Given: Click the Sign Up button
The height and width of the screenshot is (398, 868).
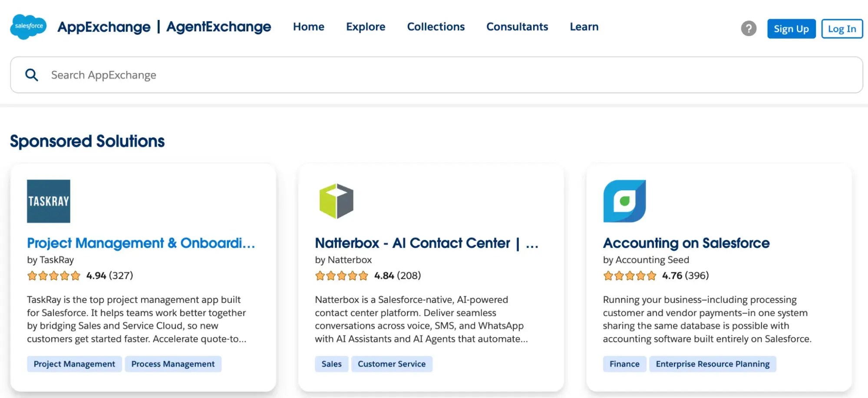Looking at the screenshot, I should 791,29.
